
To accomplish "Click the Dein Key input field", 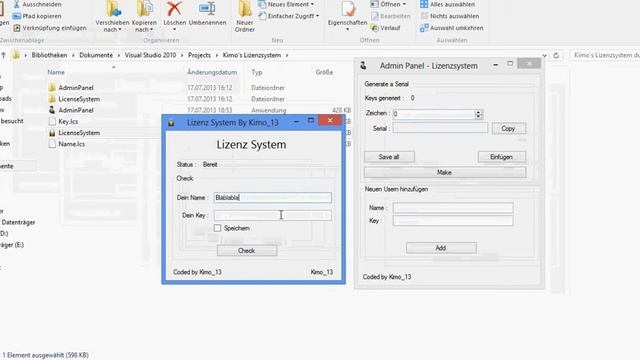I will [x=273, y=216].
